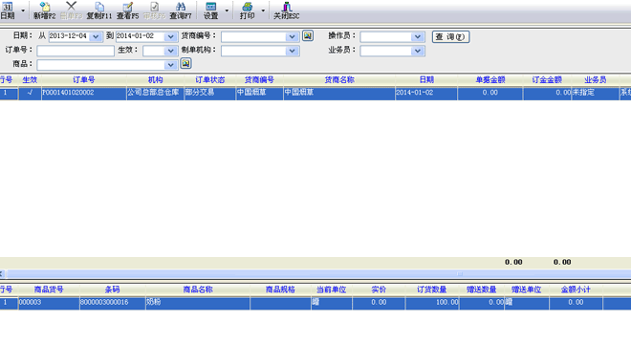Click the order date cell 2014-01-02
The height and width of the screenshot is (364, 631).
426,93
